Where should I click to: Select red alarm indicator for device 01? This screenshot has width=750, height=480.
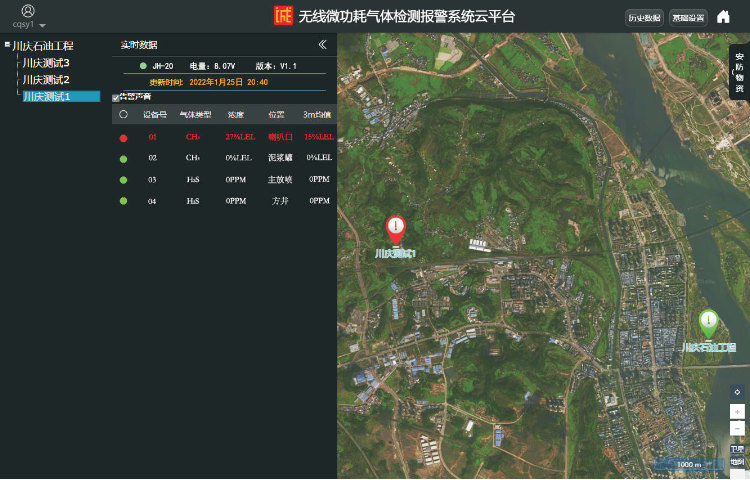123,138
